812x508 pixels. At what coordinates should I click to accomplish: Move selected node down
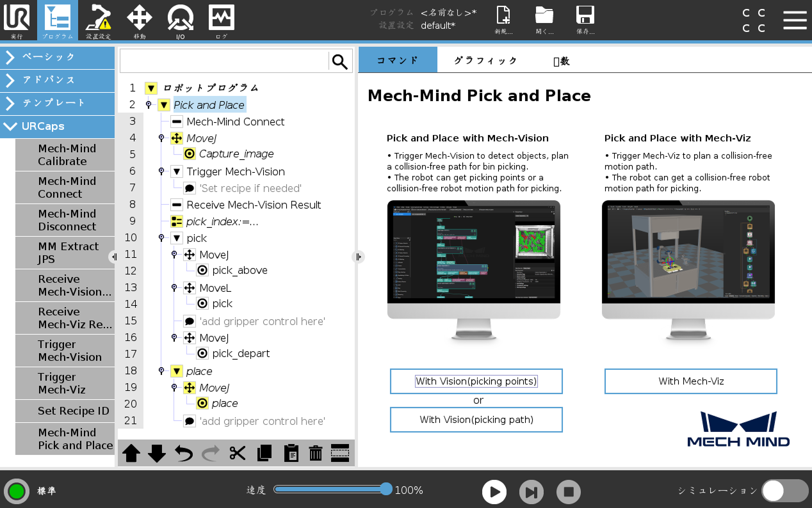pos(157,453)
